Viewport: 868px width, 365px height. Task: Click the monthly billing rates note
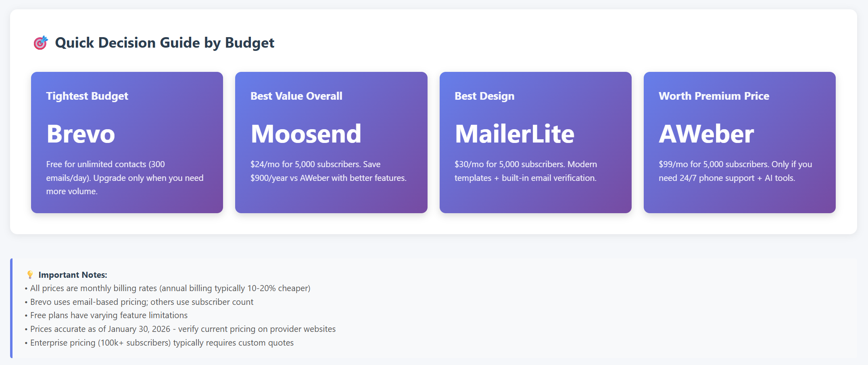[170, 288]
